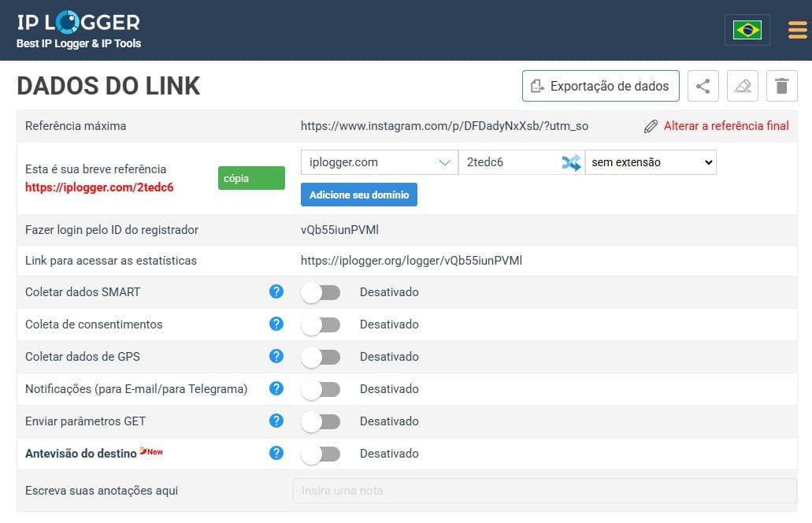Toggle Coletar dados SMART switch
The height and width of the screenshot is (523, 812).
point(321,292)
